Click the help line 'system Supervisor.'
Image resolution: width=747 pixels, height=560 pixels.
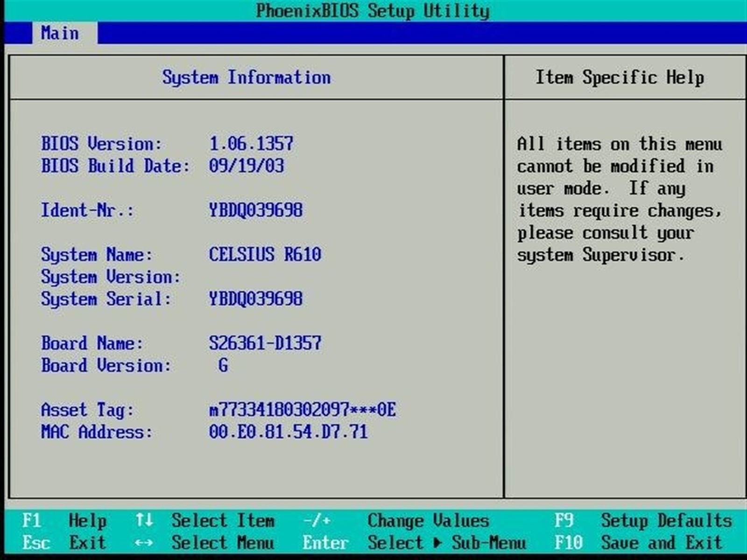pos(601,255)
